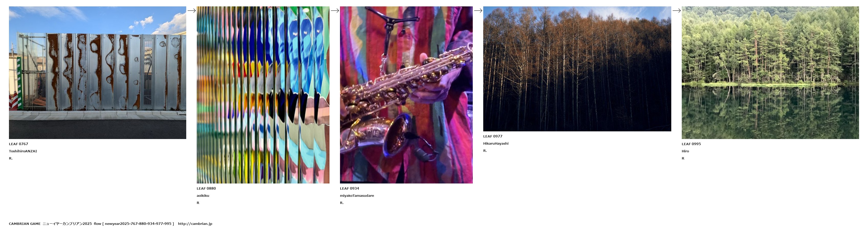Select author name miyakoTamasudare
The width and height of the screenshot is (868, 230).
coord(357,196)
